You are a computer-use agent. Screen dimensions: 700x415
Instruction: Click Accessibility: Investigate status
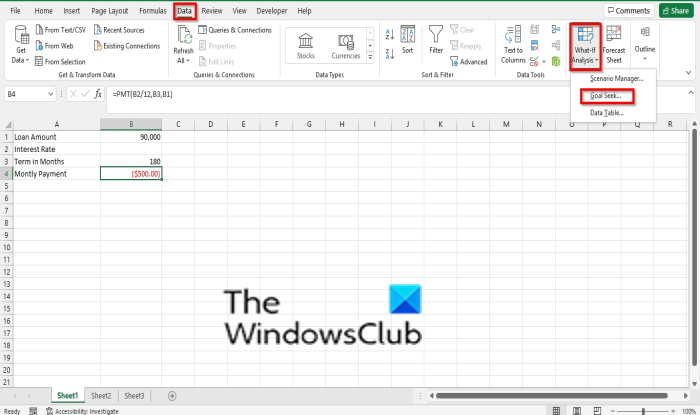click(83, 411)
